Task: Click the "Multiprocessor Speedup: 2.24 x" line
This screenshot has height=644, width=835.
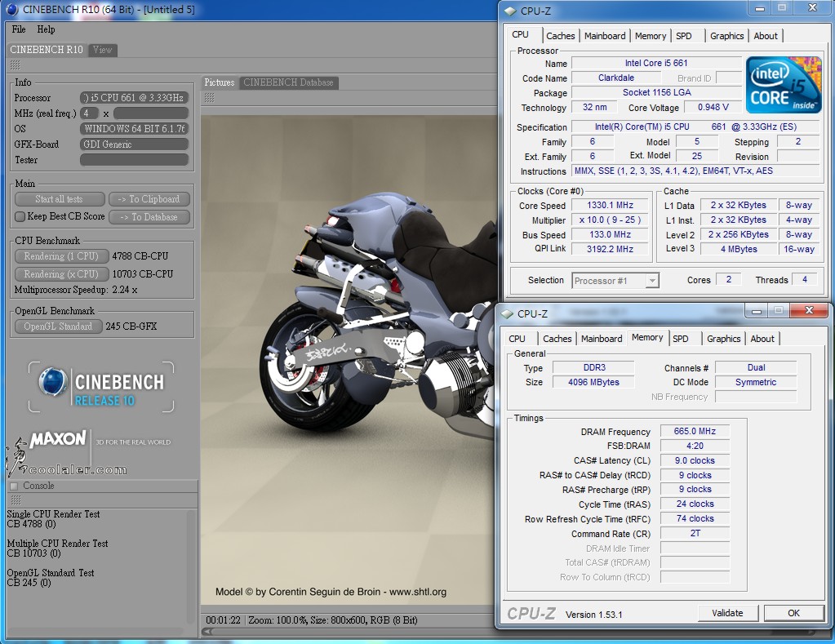Action: [x=76, y=290]
